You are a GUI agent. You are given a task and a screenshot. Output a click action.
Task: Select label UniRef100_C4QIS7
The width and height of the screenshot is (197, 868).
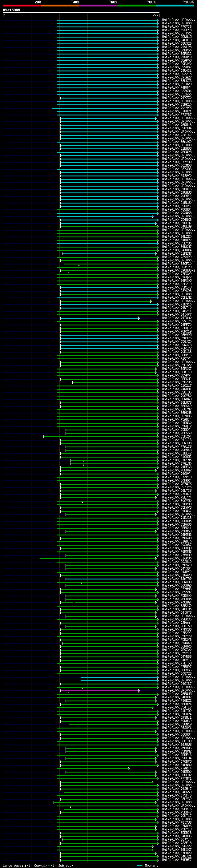(x=177, y=684)
